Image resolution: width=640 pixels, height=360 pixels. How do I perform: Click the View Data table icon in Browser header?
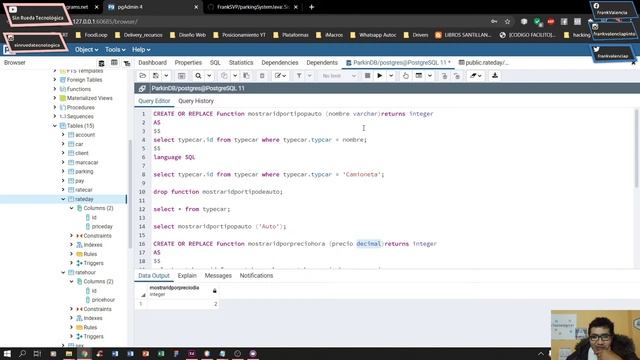114,63
